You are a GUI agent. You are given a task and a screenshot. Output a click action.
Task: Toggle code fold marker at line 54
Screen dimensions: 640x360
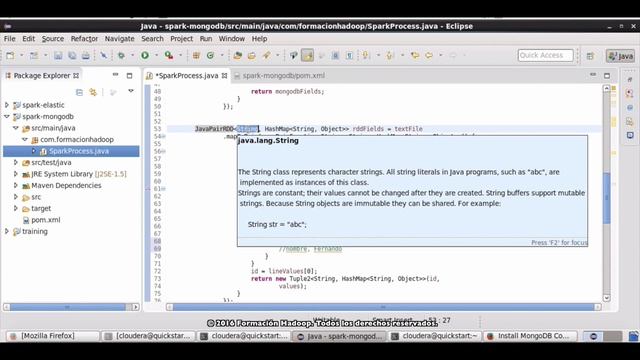[x=164, y=136]
